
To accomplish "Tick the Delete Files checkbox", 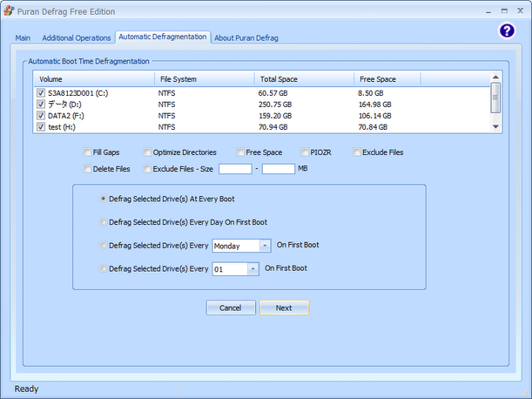I will pos(87,169).
